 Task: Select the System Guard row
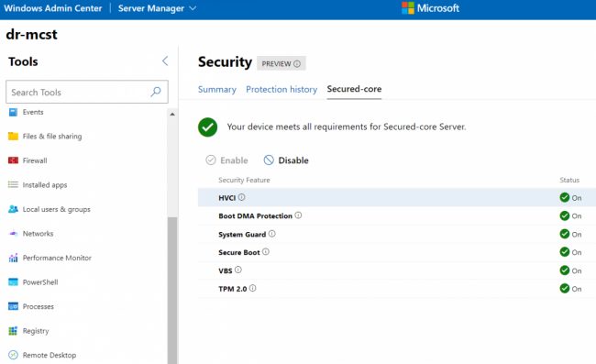click(397, 234)
